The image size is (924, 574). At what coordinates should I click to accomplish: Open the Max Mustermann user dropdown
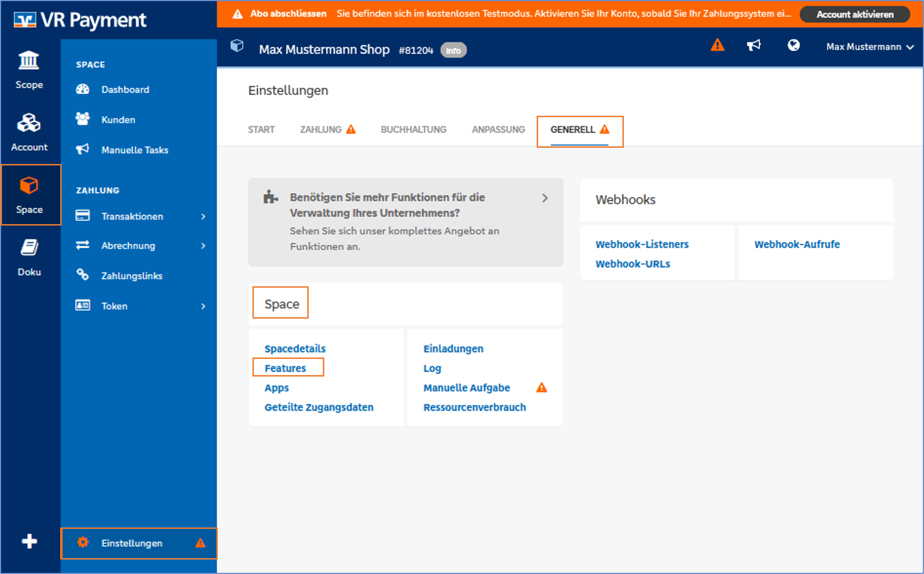tap(870, 47)
